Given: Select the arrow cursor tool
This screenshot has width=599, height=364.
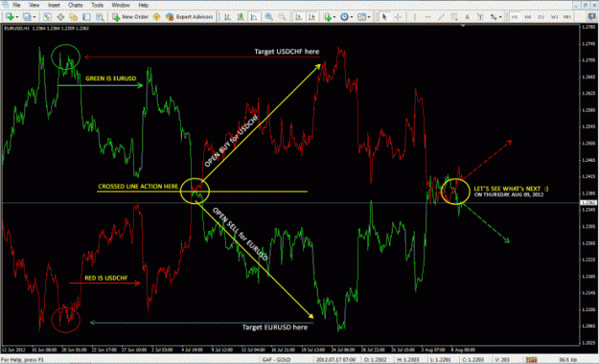Looking at the screenshot, I should (x=384, y=17).
